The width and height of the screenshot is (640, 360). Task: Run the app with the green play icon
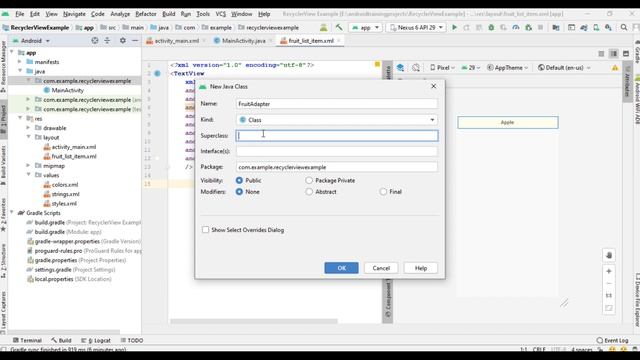click(x=454, y=27)
